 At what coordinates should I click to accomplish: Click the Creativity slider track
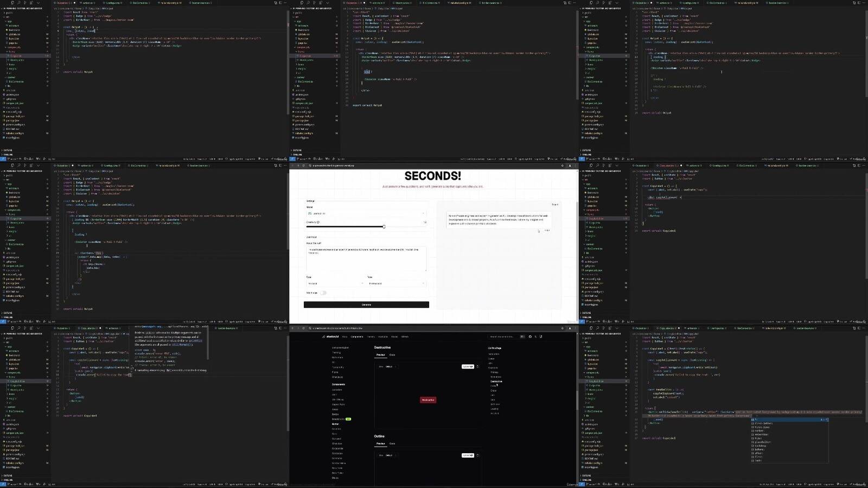[366, 226]
